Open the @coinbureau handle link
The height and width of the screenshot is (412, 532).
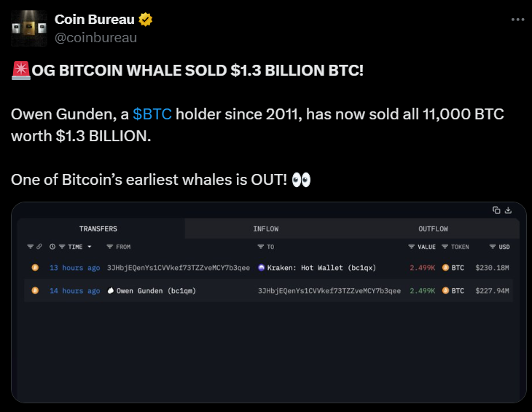(95, 37)
